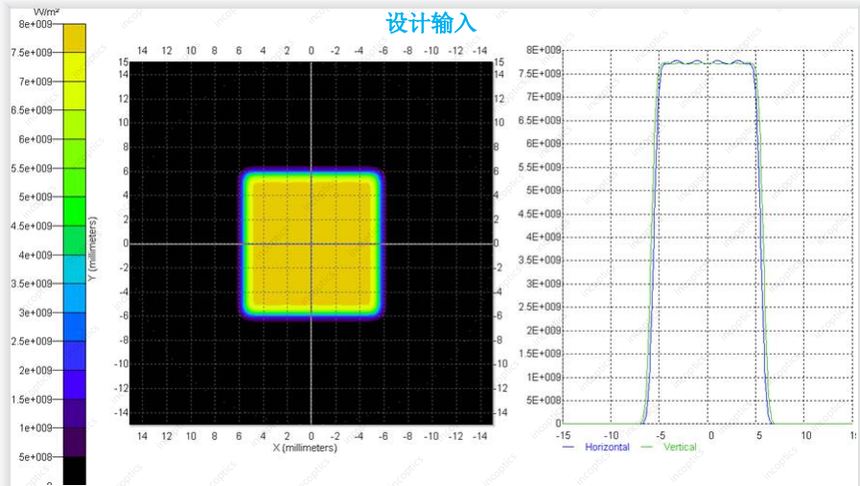Click the 4E+009 tick on line plot y-axis

544,237
